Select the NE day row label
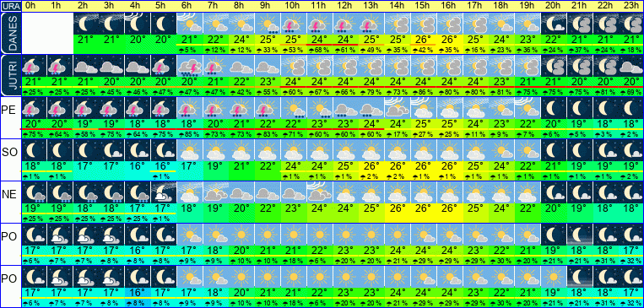644x308 pixels. 9,194
